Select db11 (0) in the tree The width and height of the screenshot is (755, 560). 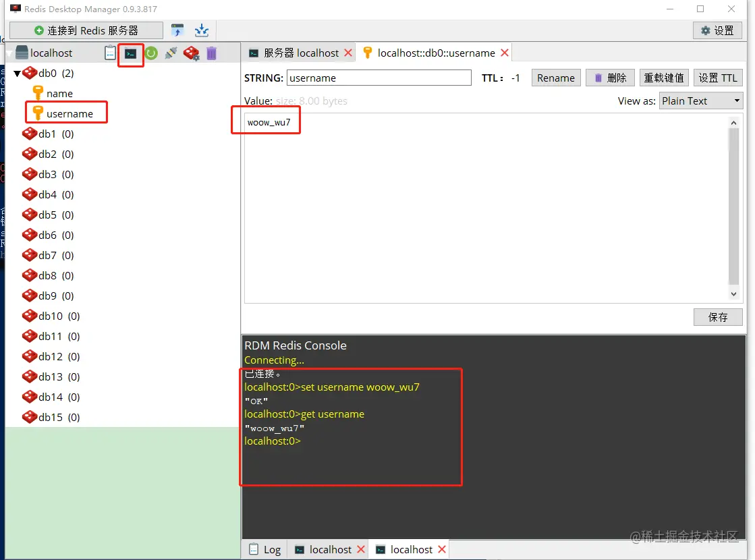(x=59, y=336)
